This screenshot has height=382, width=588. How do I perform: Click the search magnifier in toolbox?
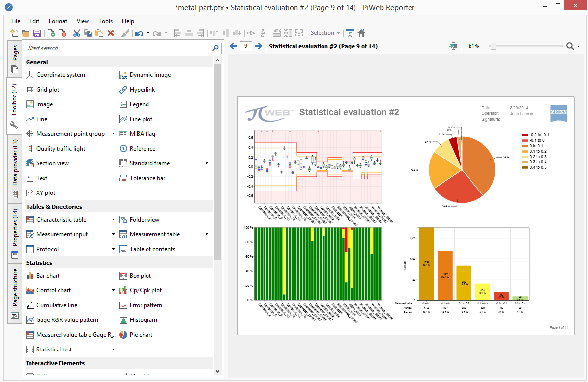[215, 48]
